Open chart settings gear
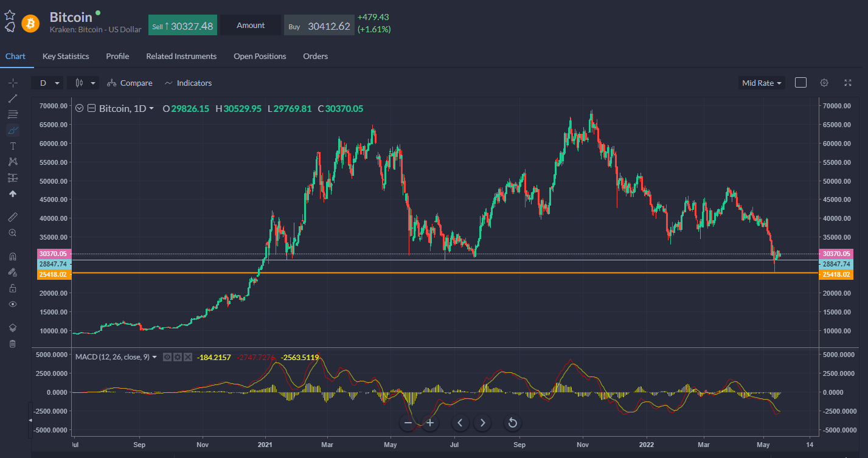Viewport: 868px width, 458px height. tap(824, 83)
